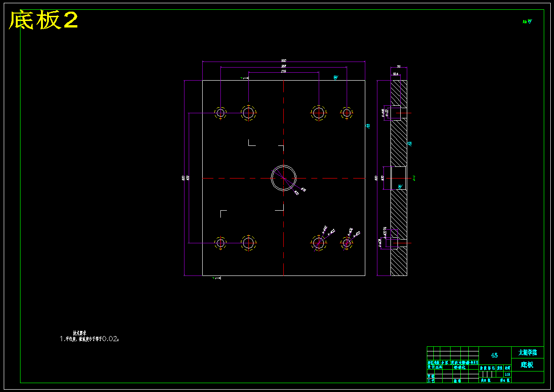This screenshot has width=554, height=392.
Task: Select the material value 45 in title block
Action: pos(494,355)
